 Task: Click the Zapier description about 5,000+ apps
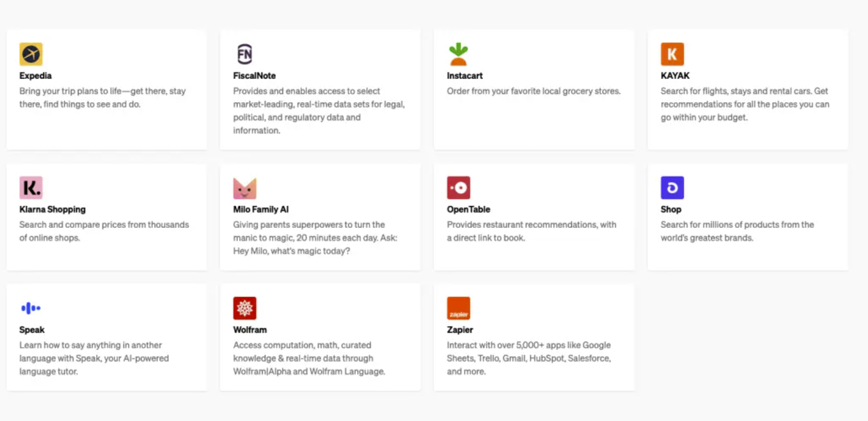(x=529, y=359)
